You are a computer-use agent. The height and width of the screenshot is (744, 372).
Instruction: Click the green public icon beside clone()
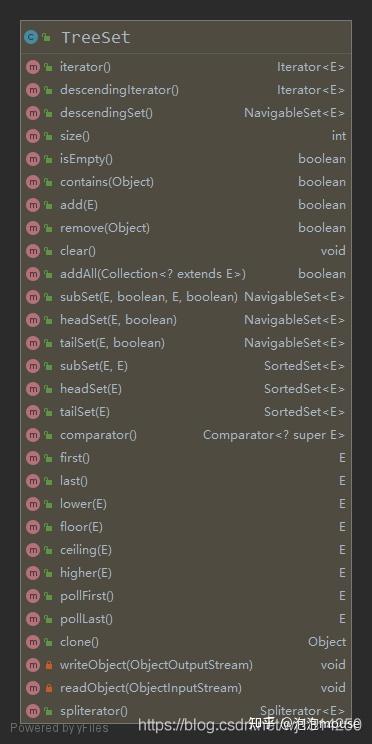(x=48, y=642)
